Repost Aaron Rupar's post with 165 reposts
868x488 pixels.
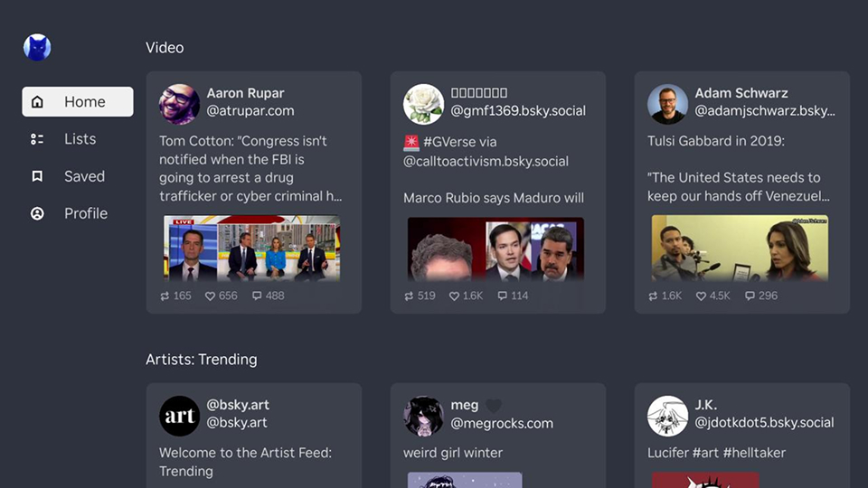coord(175,296)
